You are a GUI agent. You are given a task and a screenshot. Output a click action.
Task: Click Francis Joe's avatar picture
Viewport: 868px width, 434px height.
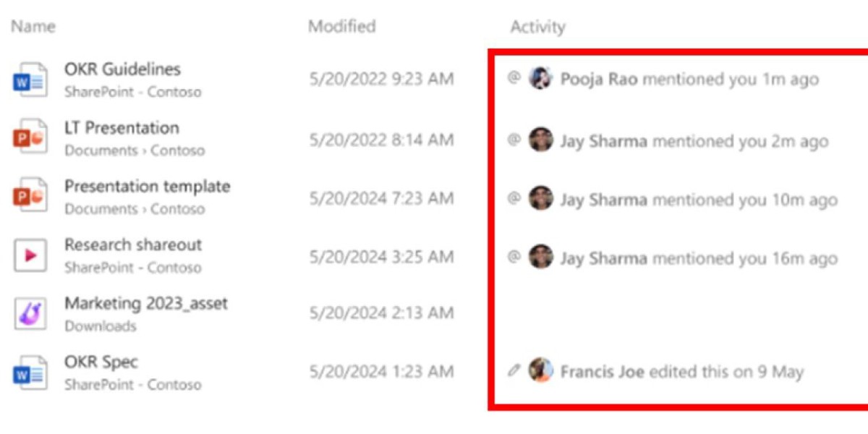point(541,372)
